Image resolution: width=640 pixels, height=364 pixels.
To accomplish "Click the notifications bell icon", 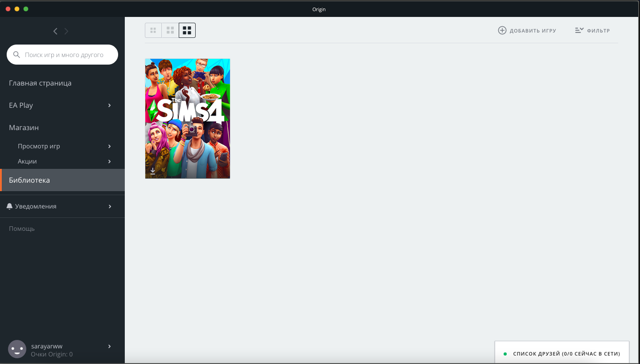I will (x=9, y=206).
